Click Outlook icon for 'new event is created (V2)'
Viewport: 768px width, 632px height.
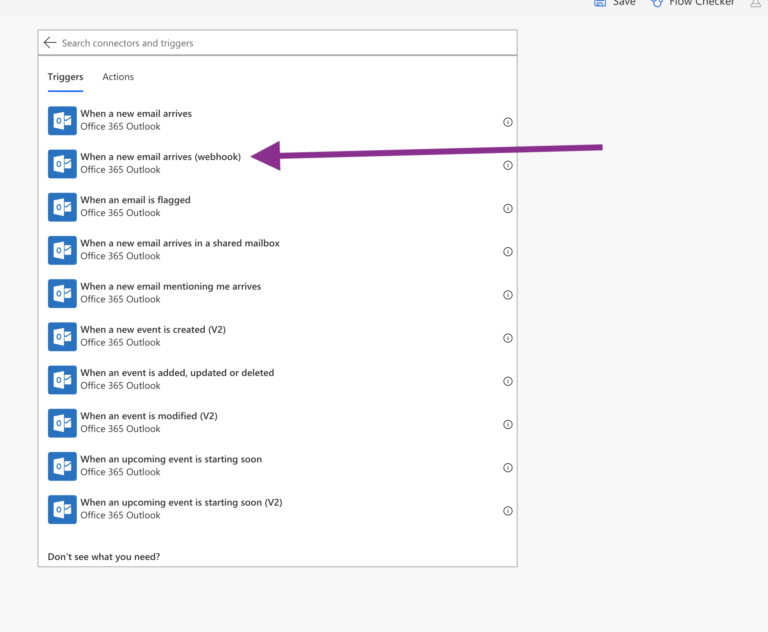tap(62, 337)
